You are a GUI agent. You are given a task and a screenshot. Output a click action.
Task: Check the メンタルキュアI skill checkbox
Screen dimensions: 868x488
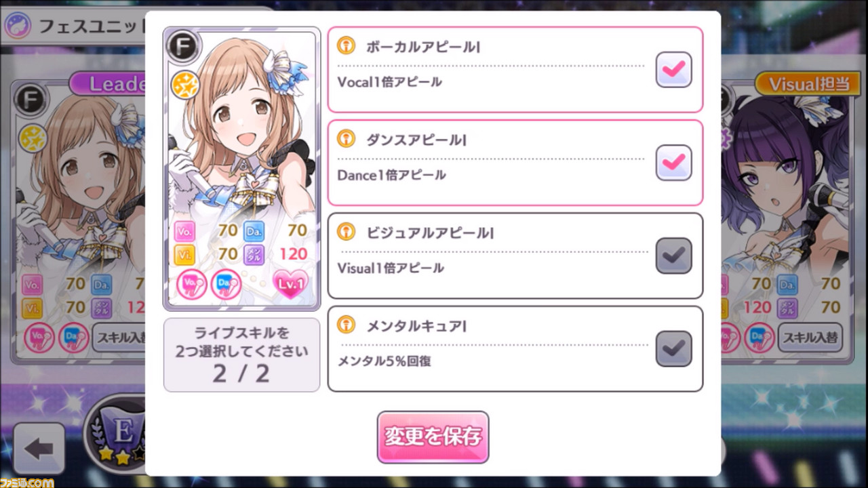673,348
